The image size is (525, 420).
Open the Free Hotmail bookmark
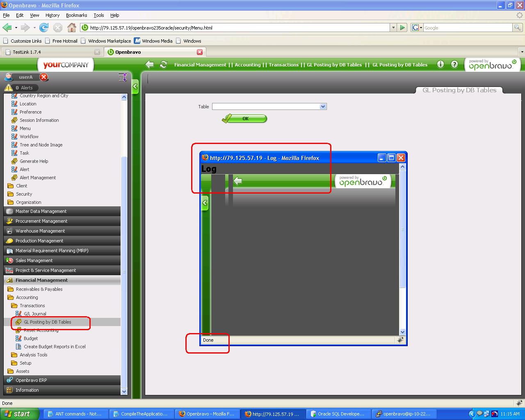click(x=61, y=41)
